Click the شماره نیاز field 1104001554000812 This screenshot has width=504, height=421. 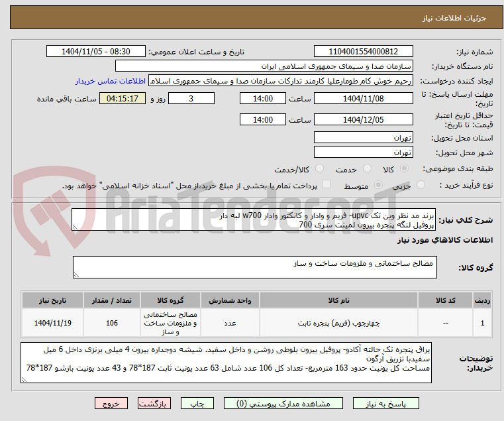tap(363, 52)
